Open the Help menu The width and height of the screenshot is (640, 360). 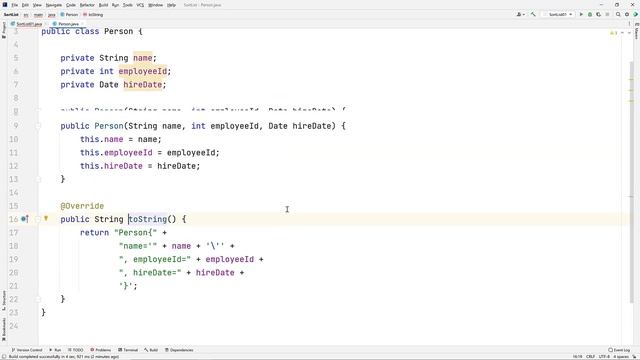click(171, 5)
